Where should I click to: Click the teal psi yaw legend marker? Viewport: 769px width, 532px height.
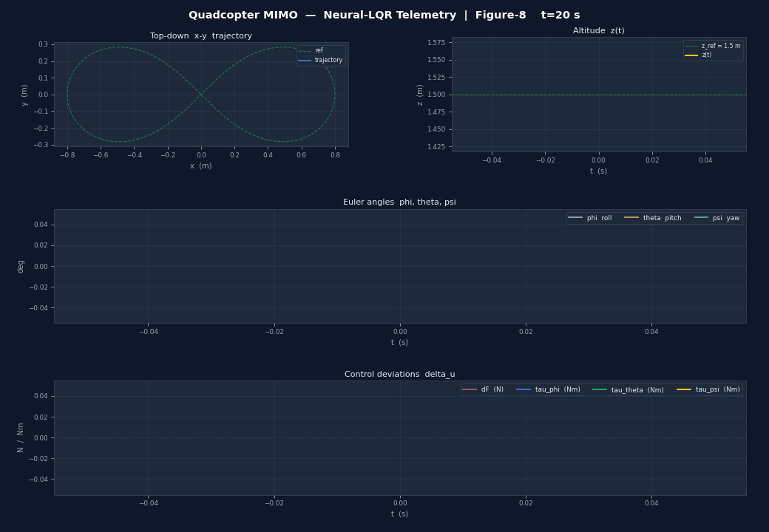[701, 217]
